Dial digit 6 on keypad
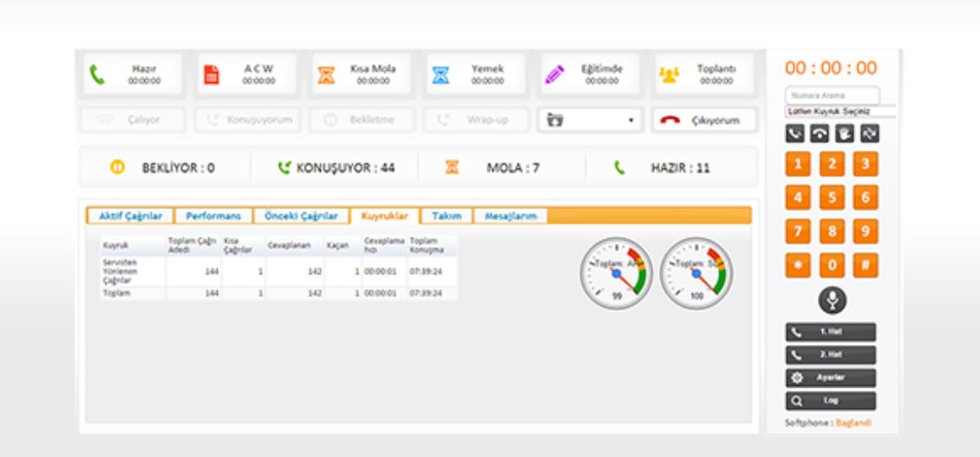This screenshot has width=980, height=457. click(x=866, y=199)
